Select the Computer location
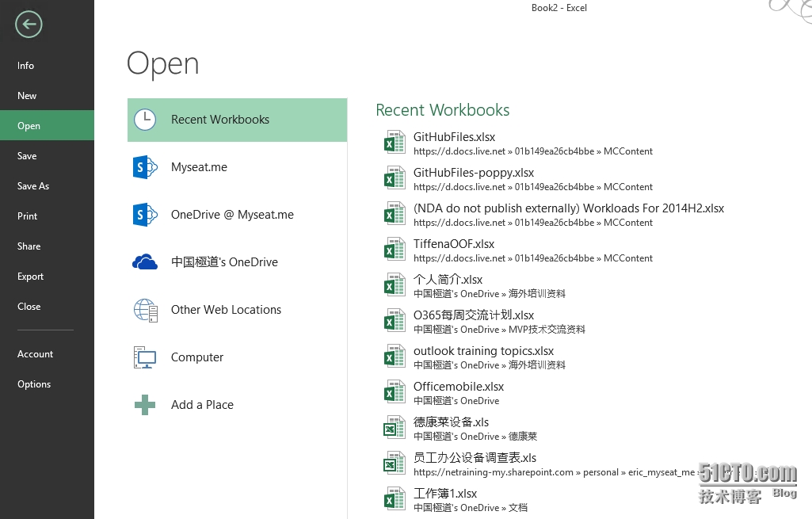The image size is (812, 519). coord(237,357)
